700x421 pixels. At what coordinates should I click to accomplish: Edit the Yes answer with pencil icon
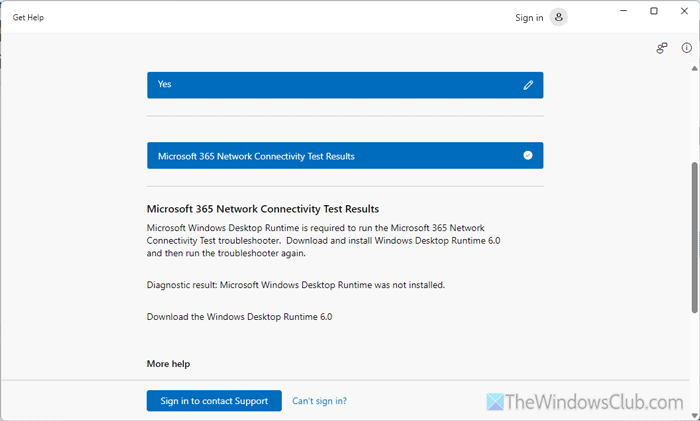point(528,85)
